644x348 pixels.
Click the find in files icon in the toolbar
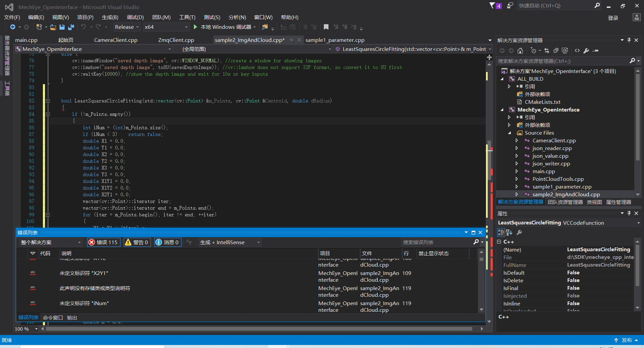coord(265,27)
